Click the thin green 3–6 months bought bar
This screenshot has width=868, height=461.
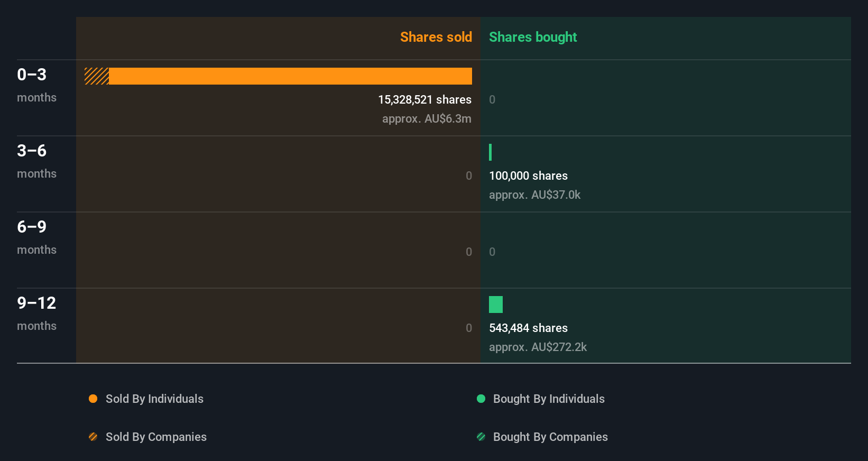pyautogui.click(x=491, y=152)
